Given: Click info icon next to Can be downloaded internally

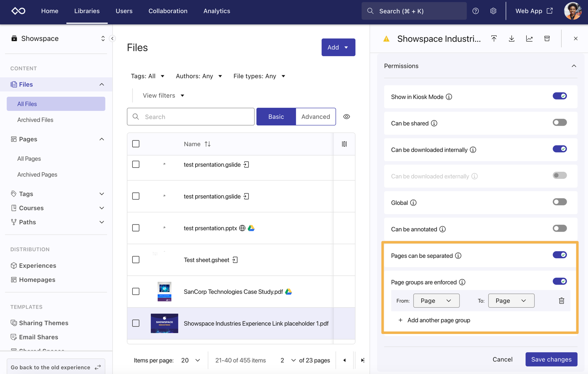Looking at the screenshot, I should pos(473,150).
